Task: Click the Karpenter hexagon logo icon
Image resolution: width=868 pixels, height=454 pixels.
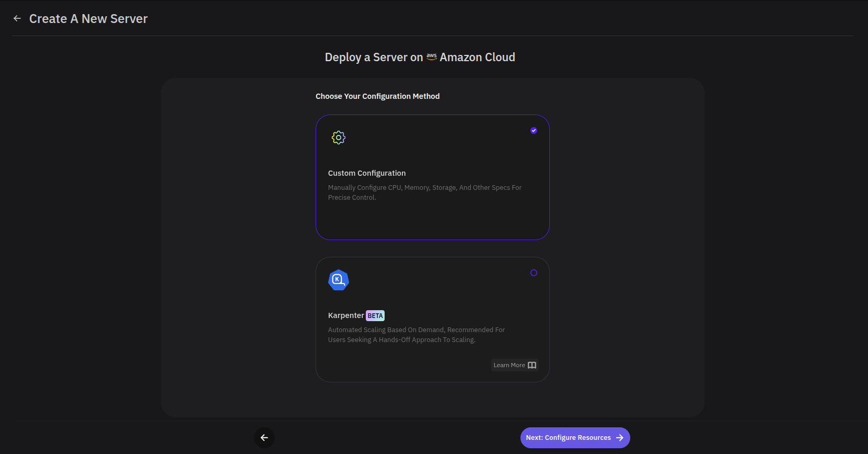Action: click(x=339, y=280)
